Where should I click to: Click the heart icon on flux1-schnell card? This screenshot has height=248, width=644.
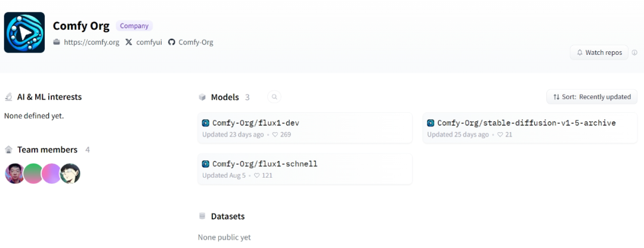(x=256, y=175)
